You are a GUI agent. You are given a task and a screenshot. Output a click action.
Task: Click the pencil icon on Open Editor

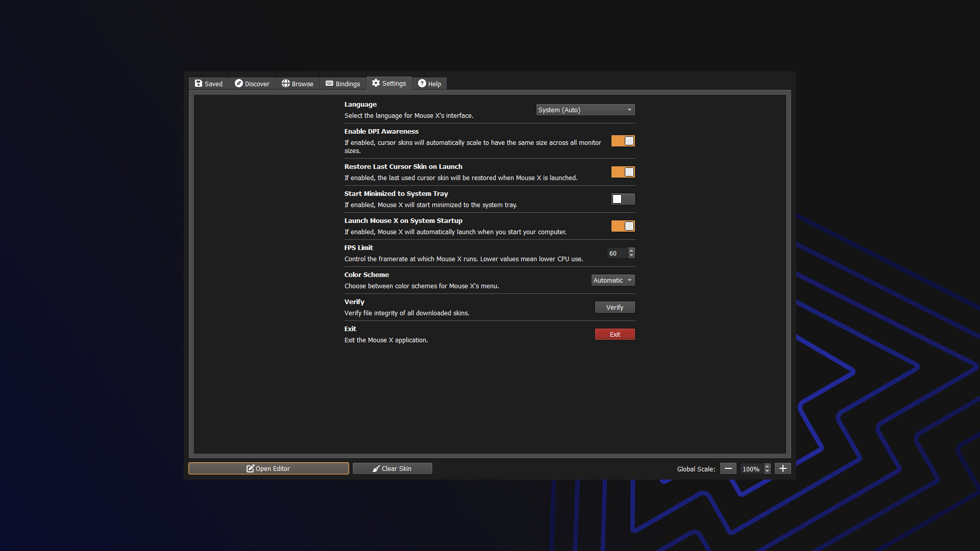tap(250, 468)
